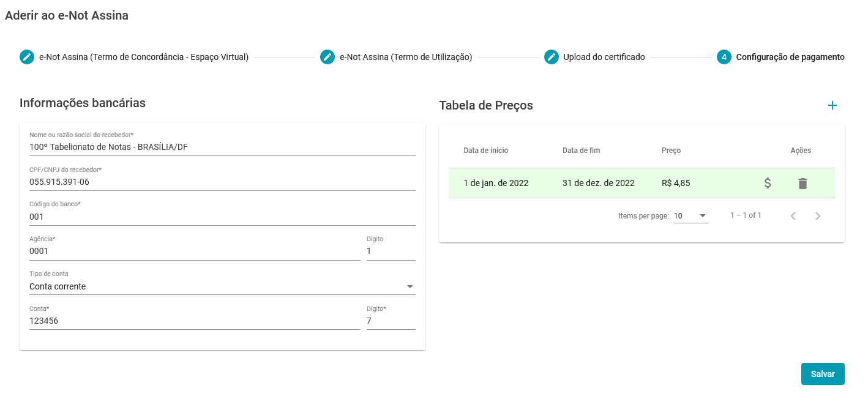The height and width of the screenshot is (410, 868).
Task: Open the Tipo de conta dropdown
Action: point(222,286)
